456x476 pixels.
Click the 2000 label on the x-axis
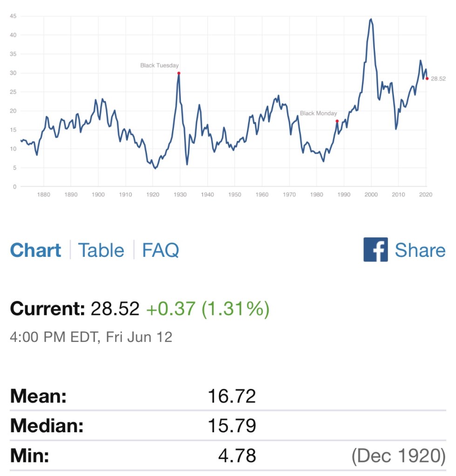[x=371, y=194]
